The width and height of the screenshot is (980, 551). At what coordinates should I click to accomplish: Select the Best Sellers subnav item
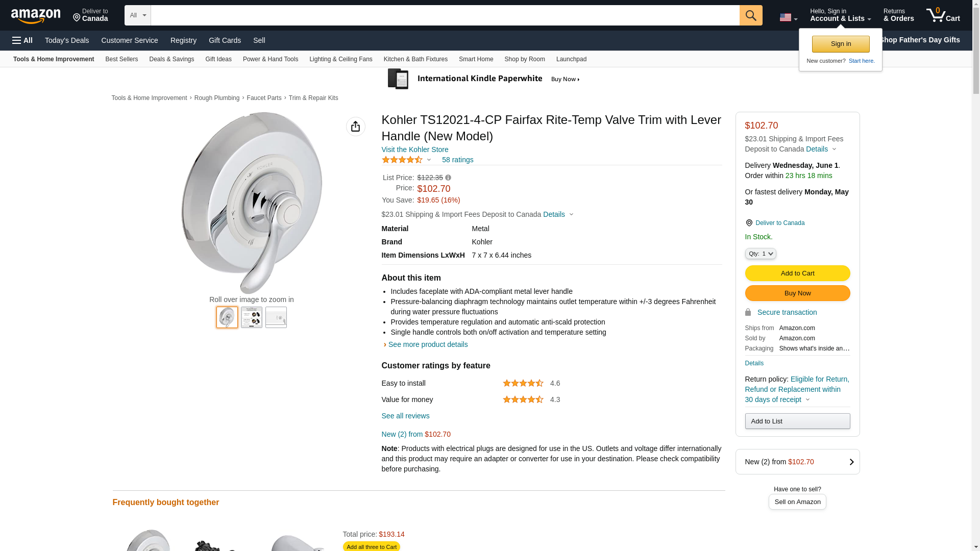[x=121, y=59]
